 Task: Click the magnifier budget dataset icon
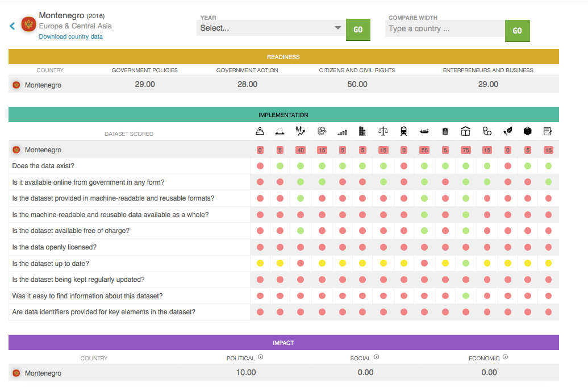pyautogui.click(x=322, y=131)
